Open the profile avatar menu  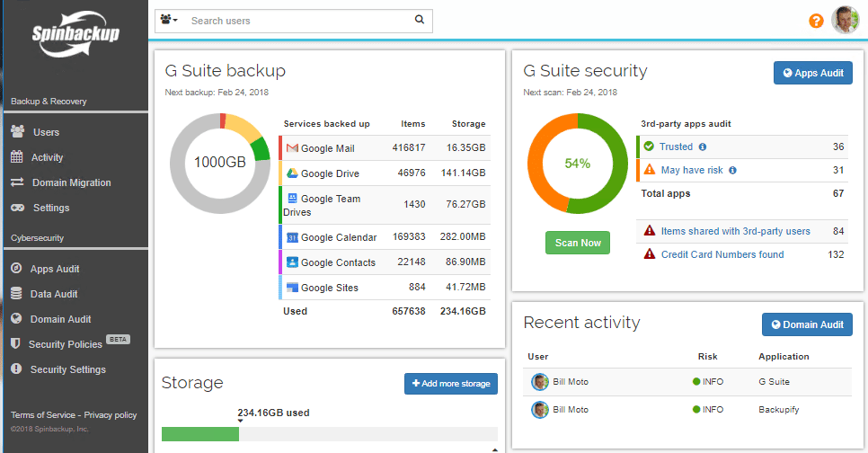point(846,21)
